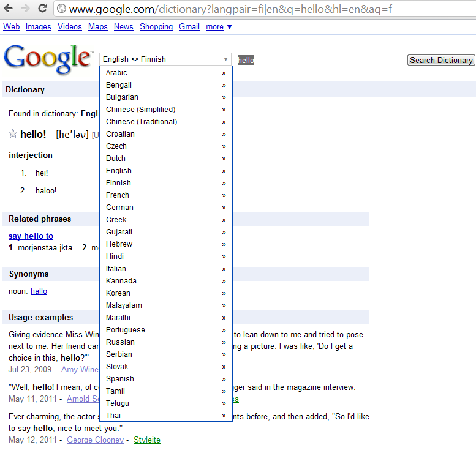Open the Shopping link
The image size is (476, 453).
[156, 27]
